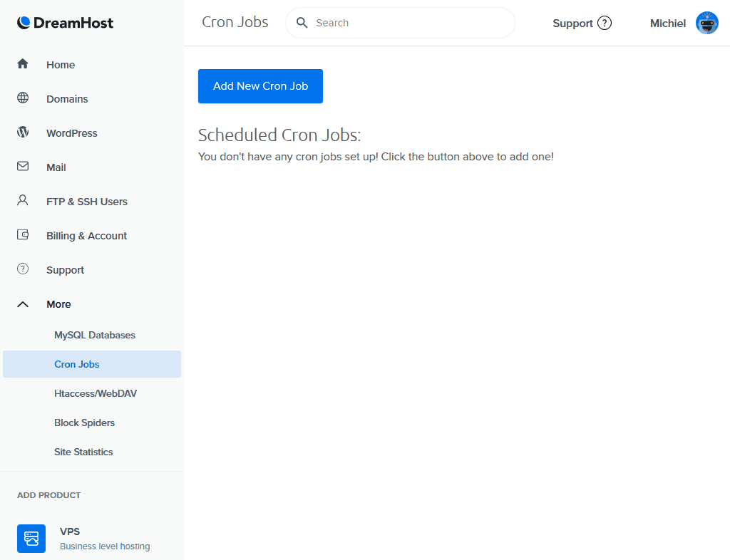
Task: Open Support in the sidebar
Action: pos(65,270)
